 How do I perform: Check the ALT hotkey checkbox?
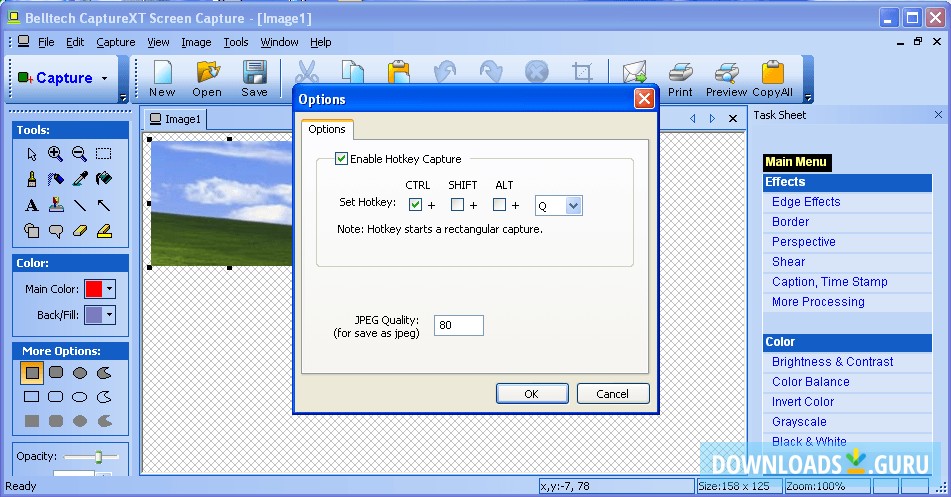coord(499,205)
